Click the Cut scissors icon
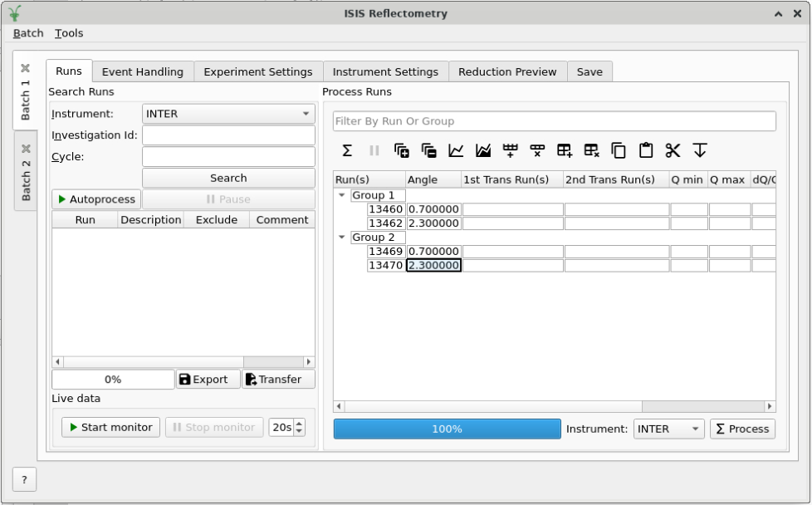This screenshot has height=505, width=812. pyautogui.click(x=673, y=150)
